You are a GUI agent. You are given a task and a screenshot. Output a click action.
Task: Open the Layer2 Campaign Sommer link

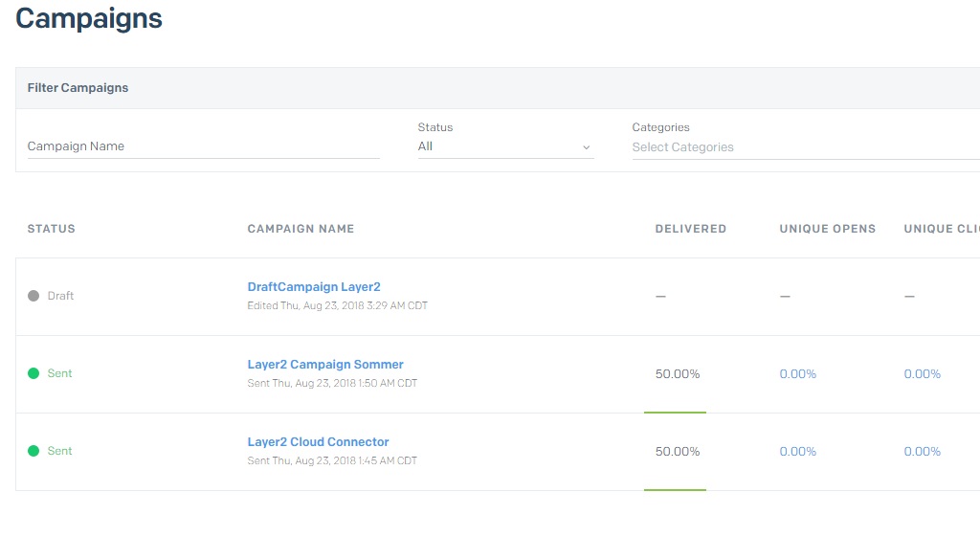point(325,365)
